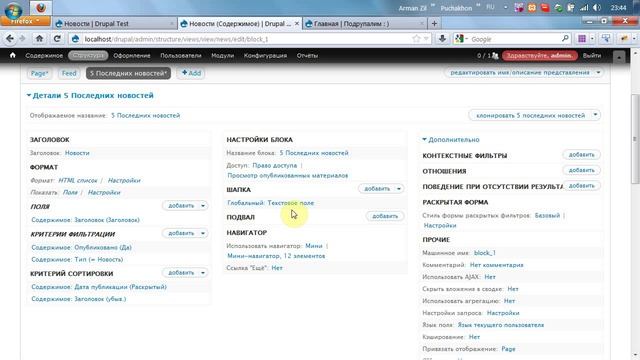Click the page vertical scrollbar thumb

pos(635,139)
